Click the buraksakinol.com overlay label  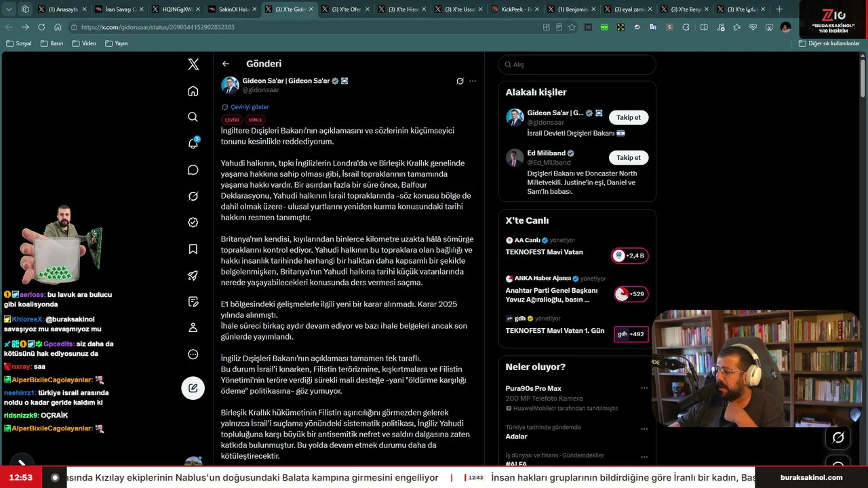tap(812, 477)
